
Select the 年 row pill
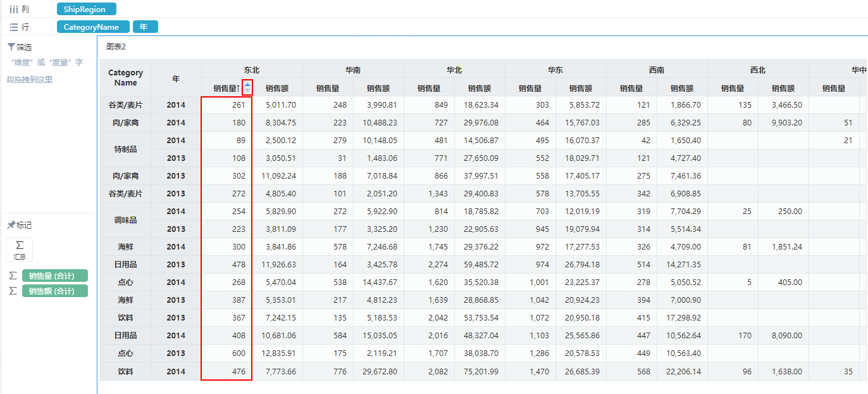point(145,27)
